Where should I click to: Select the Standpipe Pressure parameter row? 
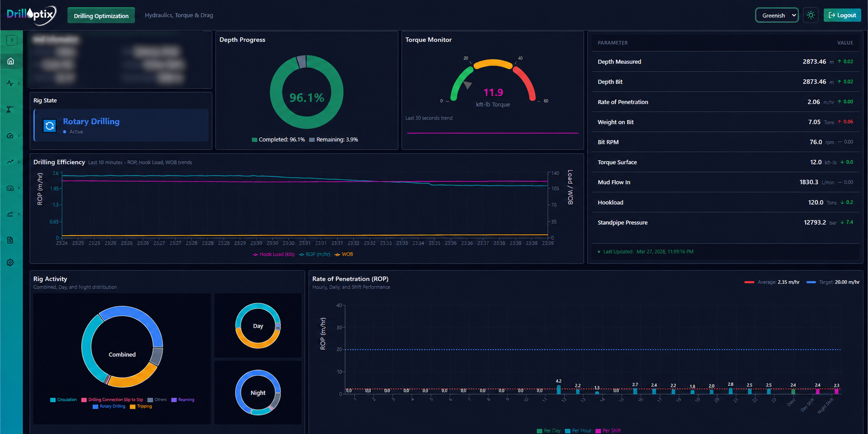point(725,222)
